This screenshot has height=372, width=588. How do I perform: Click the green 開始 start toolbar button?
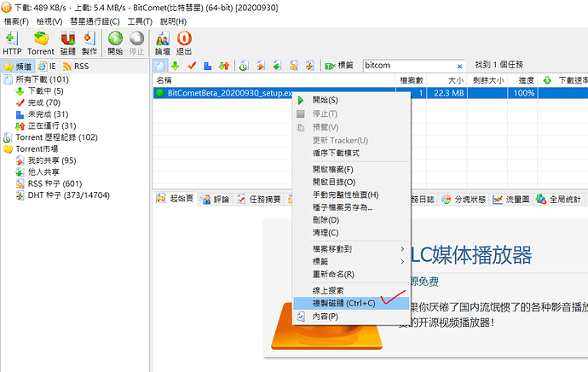click(x=115, y=44)
